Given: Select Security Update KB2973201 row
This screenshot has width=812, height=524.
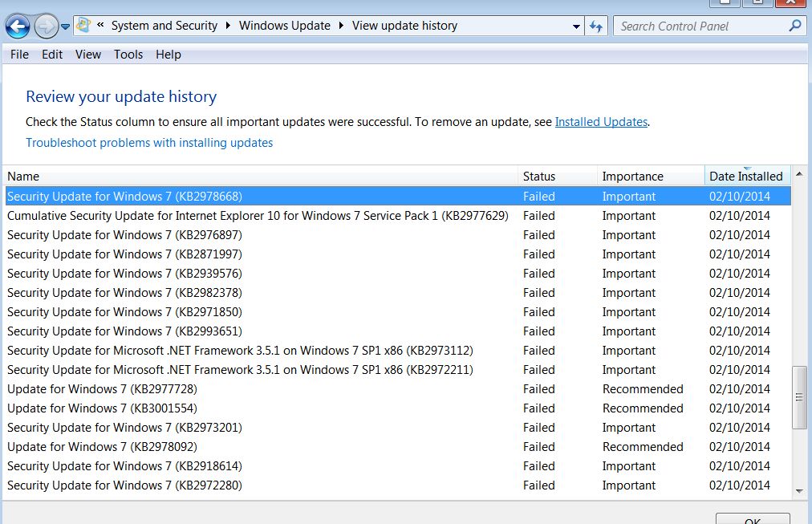Looking at the screenshot, I should [398, 427].
